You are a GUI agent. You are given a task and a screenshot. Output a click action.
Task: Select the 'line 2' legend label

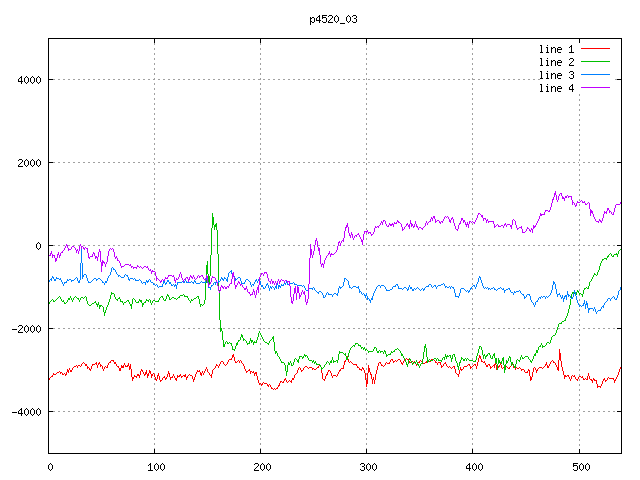pos(556,62)
